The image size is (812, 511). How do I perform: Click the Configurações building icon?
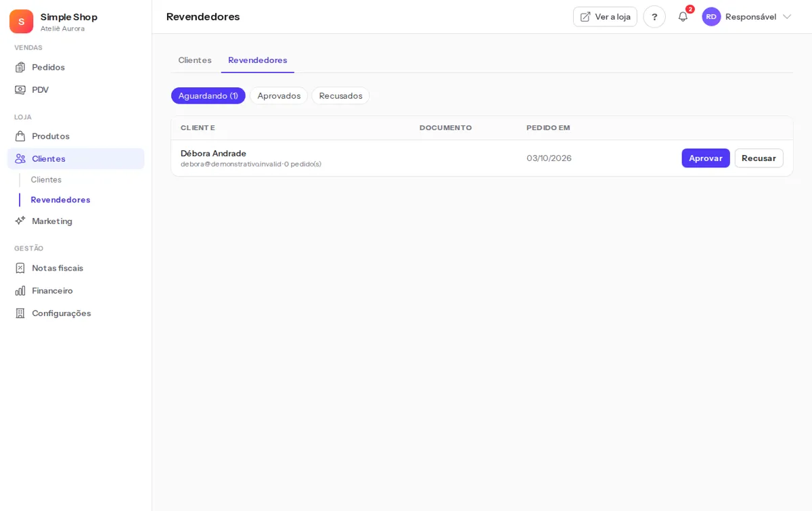(x=20, y=313)
